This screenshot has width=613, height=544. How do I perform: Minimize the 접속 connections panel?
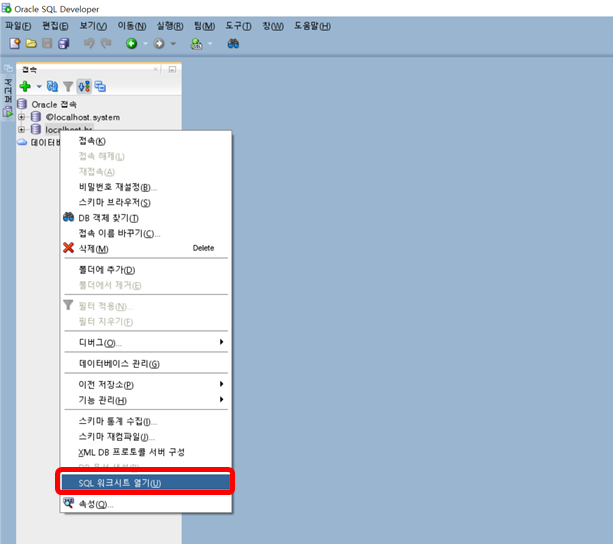172,70
